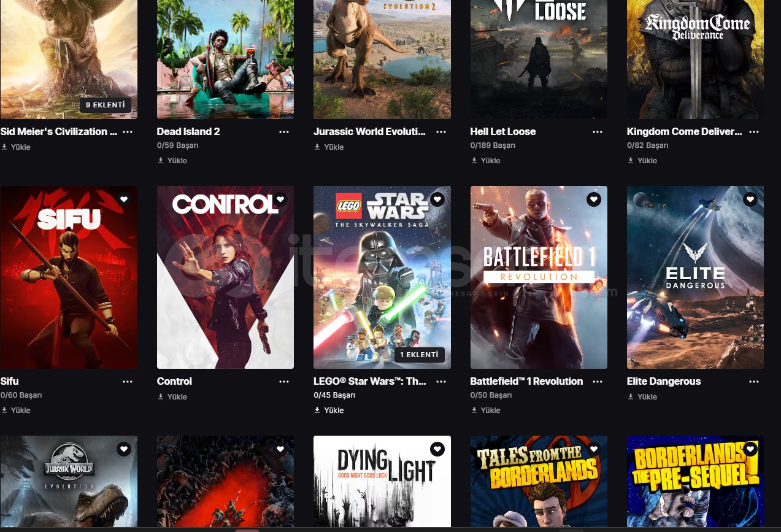Open more options menu for Sifu

coord(128,382)
